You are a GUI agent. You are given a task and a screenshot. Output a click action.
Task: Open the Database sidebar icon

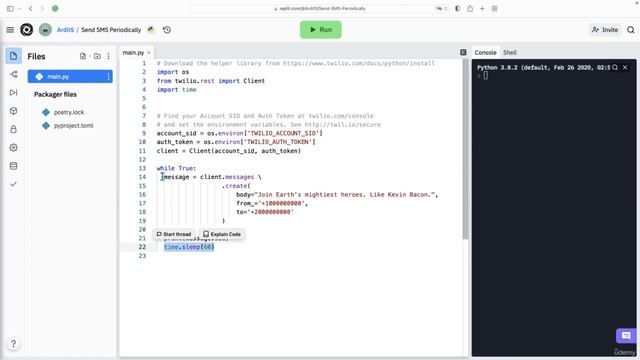point(13,166)
